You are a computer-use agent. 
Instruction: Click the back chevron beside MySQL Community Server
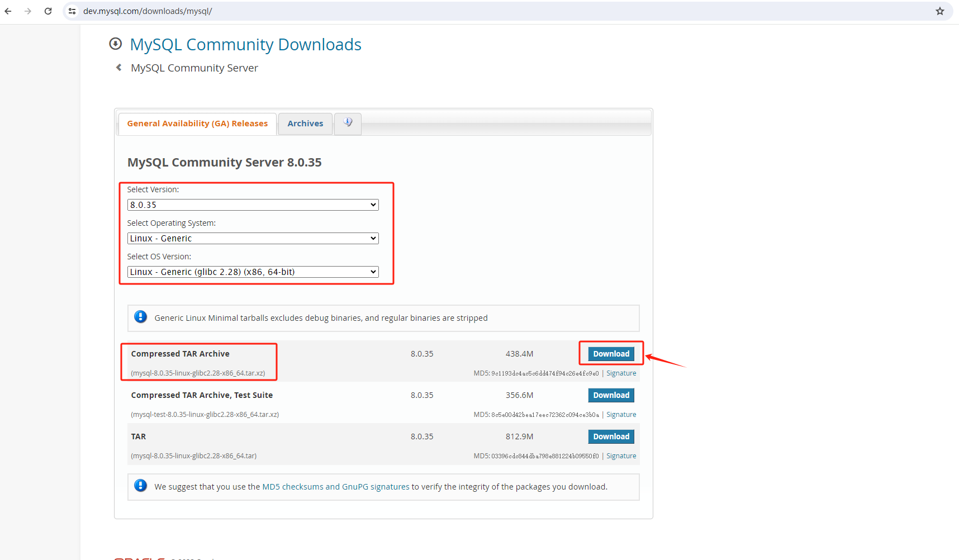point(118,68)
